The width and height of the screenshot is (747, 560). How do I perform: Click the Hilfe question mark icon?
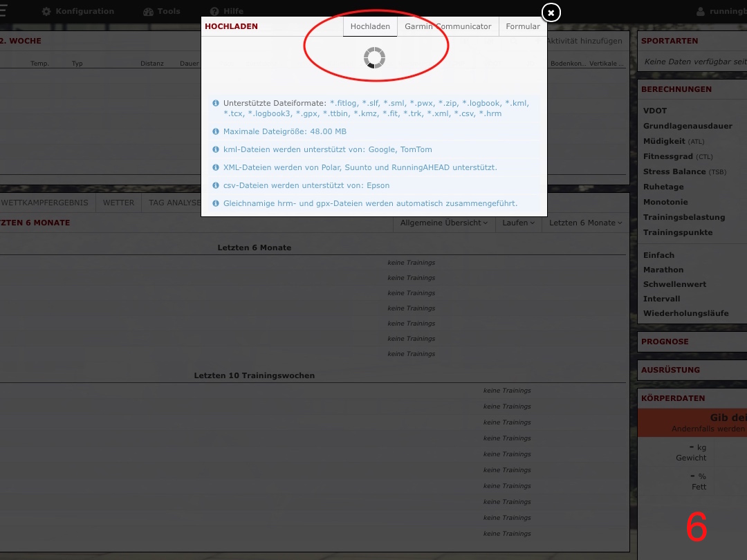[214, 12]
